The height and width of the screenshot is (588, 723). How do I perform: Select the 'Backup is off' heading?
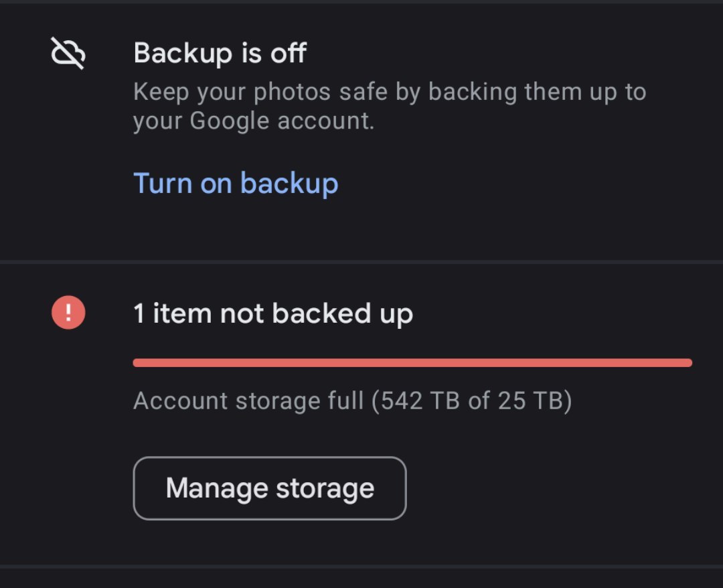tap(220, 53)
